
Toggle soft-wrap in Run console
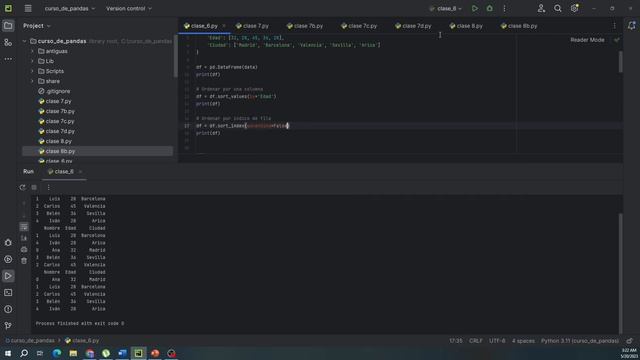coord(24,227)
